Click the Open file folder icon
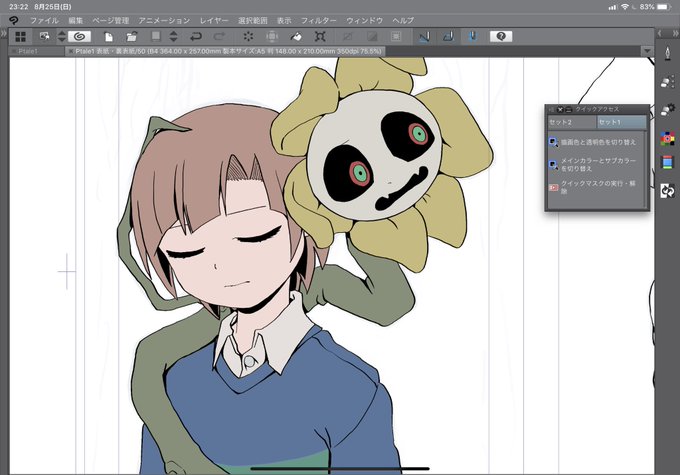This screenshot has width=680, height=475. (x=132, y=36)
